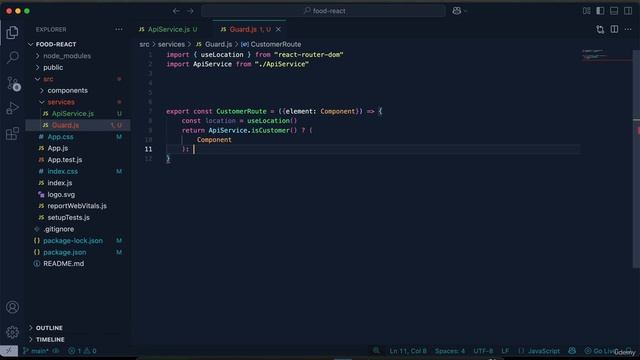Click Ln 11, Col 8 cursor position
Viewport: 640px width, 360px height.
pyautogui.click(x=408, y=351)
